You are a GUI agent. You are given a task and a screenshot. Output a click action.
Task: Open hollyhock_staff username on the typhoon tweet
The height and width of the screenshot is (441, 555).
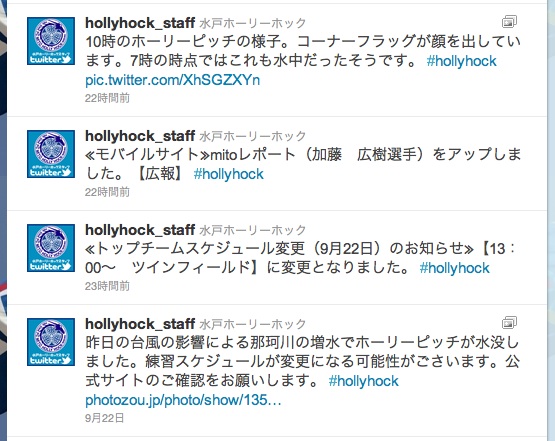coord(140,324)
